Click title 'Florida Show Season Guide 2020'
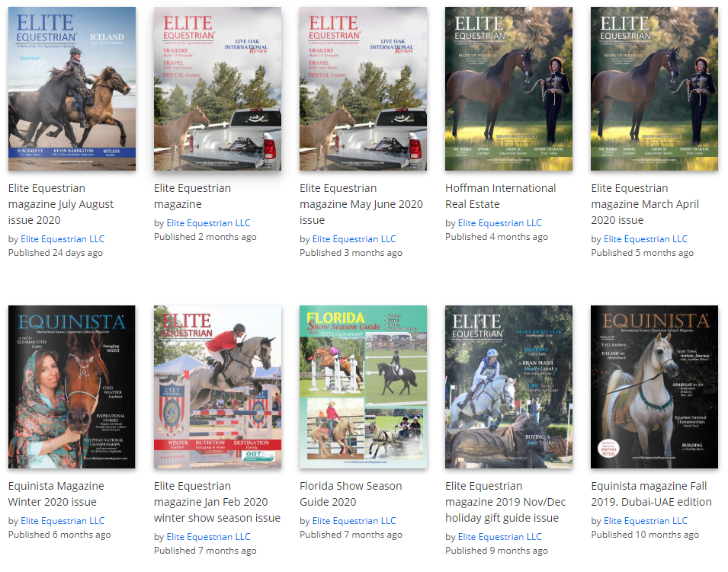Screen dimensions: 728x572 coord(351,494)
